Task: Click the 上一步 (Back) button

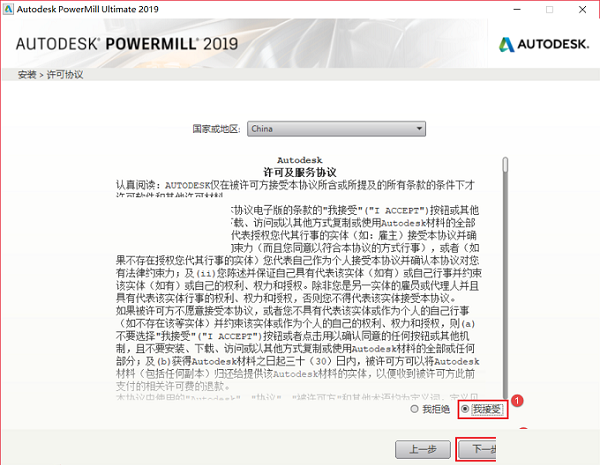Action: (415, 449)
